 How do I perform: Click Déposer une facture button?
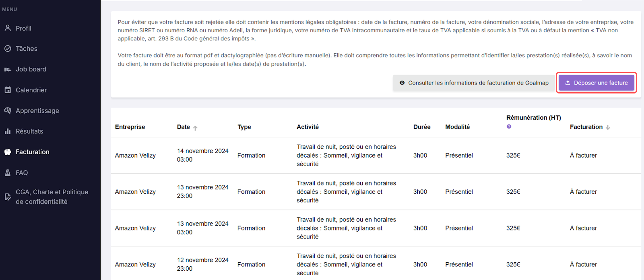tap(596, 83)
